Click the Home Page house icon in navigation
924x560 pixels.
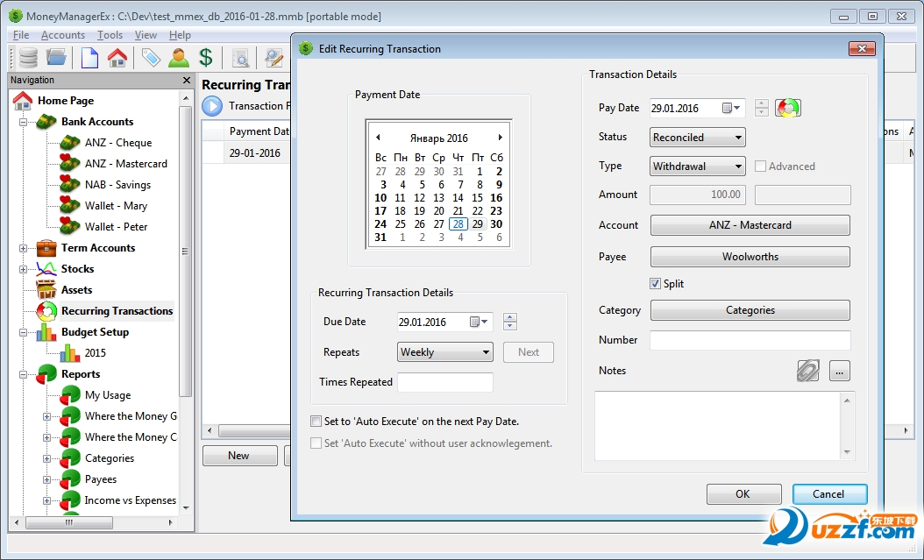click(x=23, y=101)
